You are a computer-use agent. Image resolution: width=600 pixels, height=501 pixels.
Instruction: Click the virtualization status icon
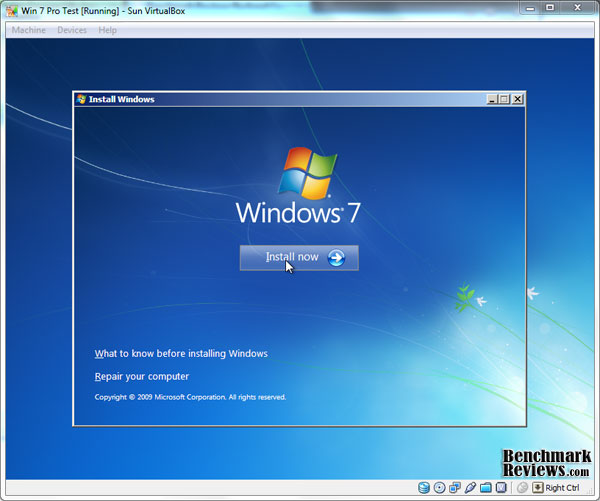[x=500, y=488]
